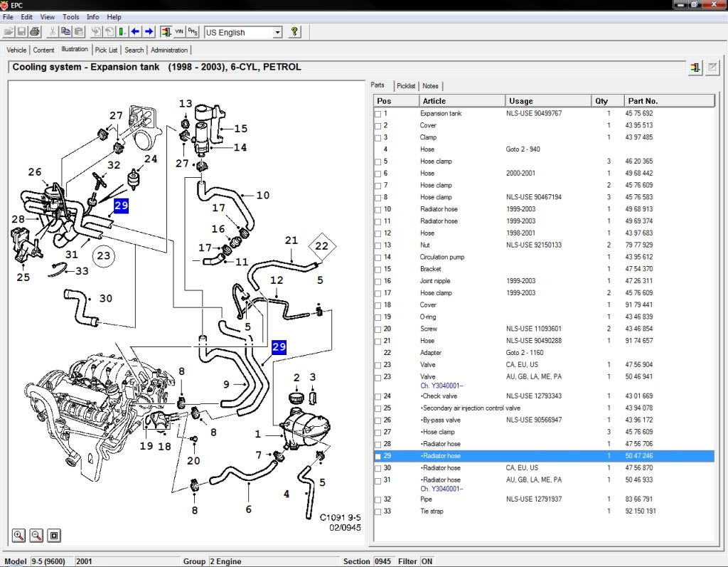This screenshot has height=567, width=728.
Task: Click the Copy toolbar icon
Action: (x=65, y=31)
